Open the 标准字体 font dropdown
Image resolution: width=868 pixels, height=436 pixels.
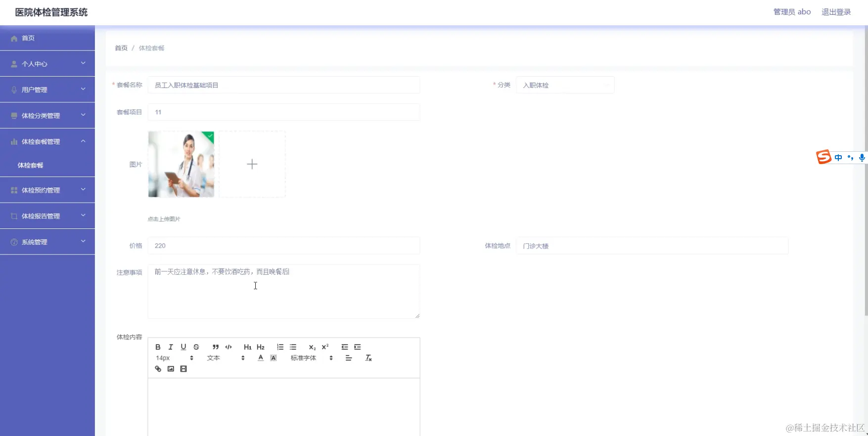pyautogui.click(x=312, y=358)
